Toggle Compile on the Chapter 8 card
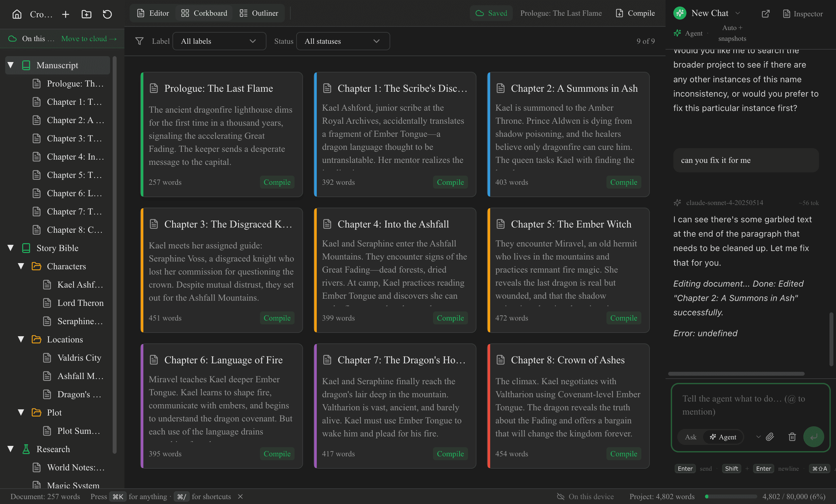Image resolution: width=836 pixels, height=504 pixels. coord(624,453)
